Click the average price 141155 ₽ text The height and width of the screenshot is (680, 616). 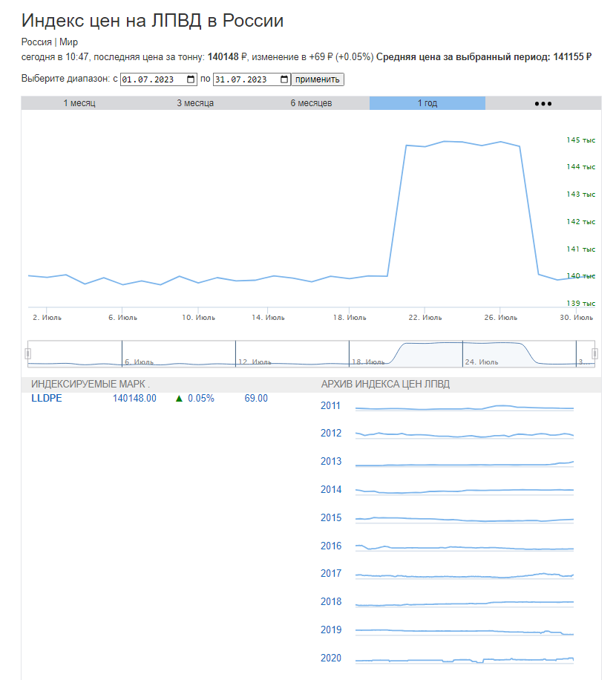[572, 57]
